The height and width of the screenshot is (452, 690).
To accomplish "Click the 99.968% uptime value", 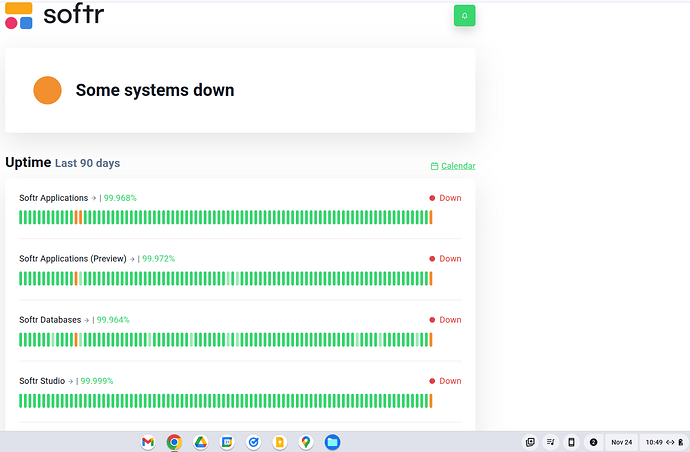I will pyautogui.click(x=120, y=198).
